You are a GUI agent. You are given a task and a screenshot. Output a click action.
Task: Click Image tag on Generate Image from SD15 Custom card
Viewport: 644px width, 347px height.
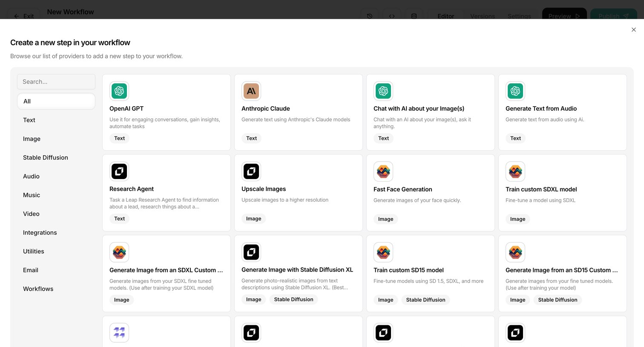tap(518, 300)
